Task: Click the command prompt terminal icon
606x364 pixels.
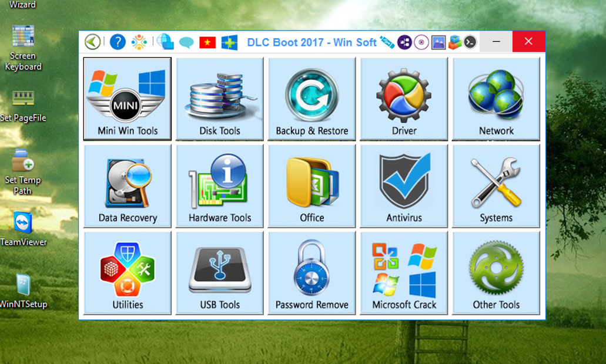Action: pyautogui.click(x=470, y=42)
